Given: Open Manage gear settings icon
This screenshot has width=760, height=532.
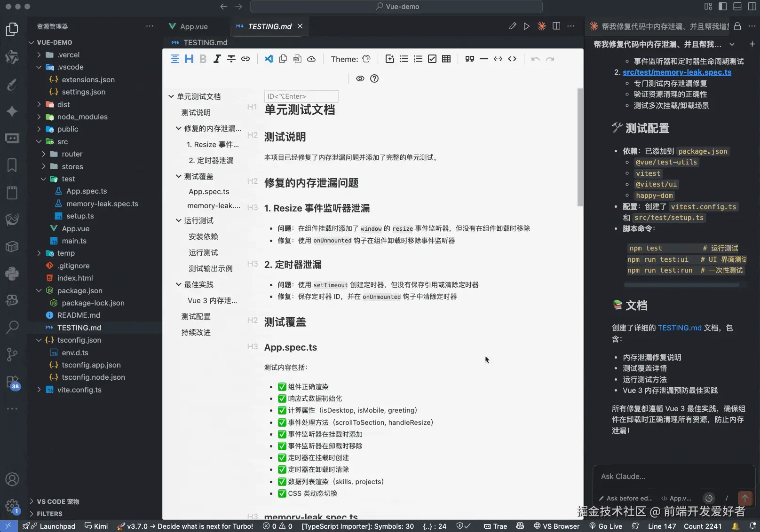Looking at the screenshot, I should (x=12, y=507).
